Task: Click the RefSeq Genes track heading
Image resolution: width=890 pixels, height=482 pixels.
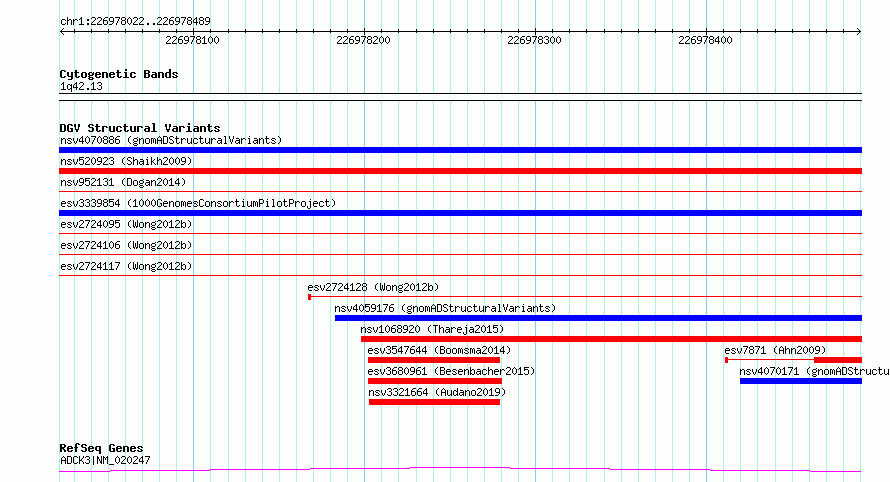Action: [101, 448]
